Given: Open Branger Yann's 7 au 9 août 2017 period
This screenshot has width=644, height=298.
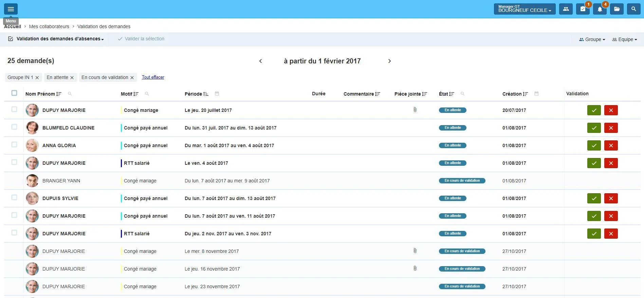Looking at the screenshot, I should click(227, 181).
